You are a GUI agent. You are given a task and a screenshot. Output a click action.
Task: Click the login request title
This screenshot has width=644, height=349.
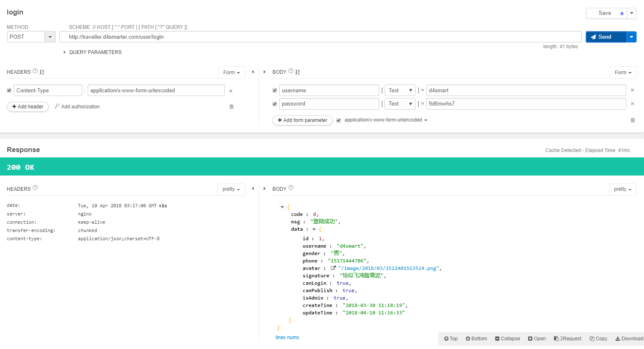(x=15, y=12)
